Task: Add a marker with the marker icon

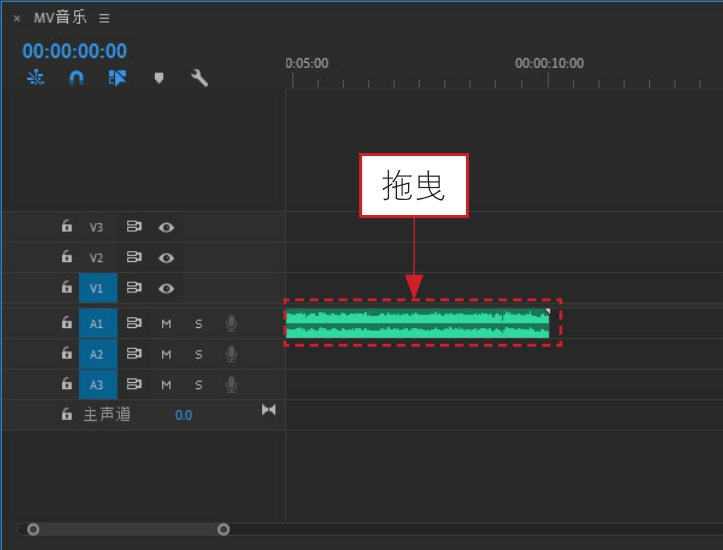Action: (x=159, y=78)
